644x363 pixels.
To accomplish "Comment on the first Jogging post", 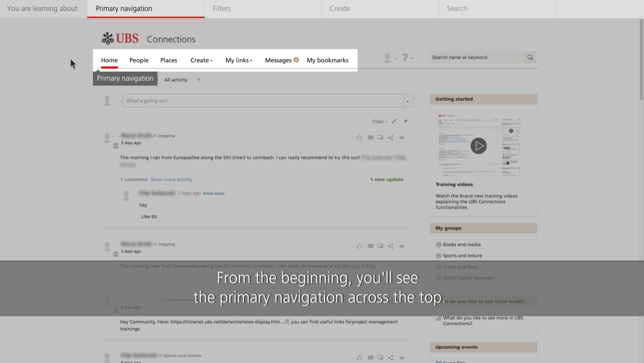I will [380, 137].
